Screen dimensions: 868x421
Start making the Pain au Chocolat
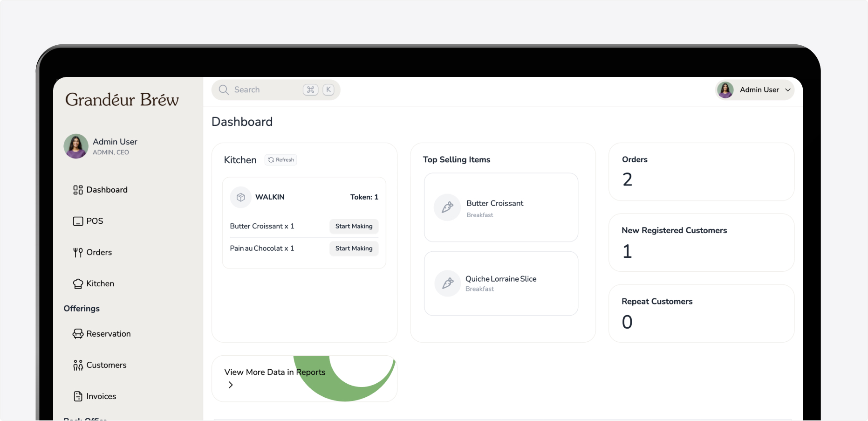pyautogui.click(x=354, y=248)
